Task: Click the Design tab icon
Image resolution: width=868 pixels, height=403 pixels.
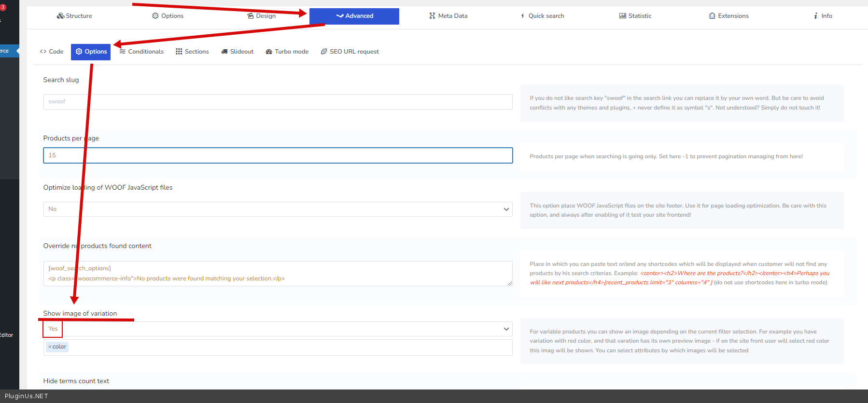Action: (x=250, y=16)
